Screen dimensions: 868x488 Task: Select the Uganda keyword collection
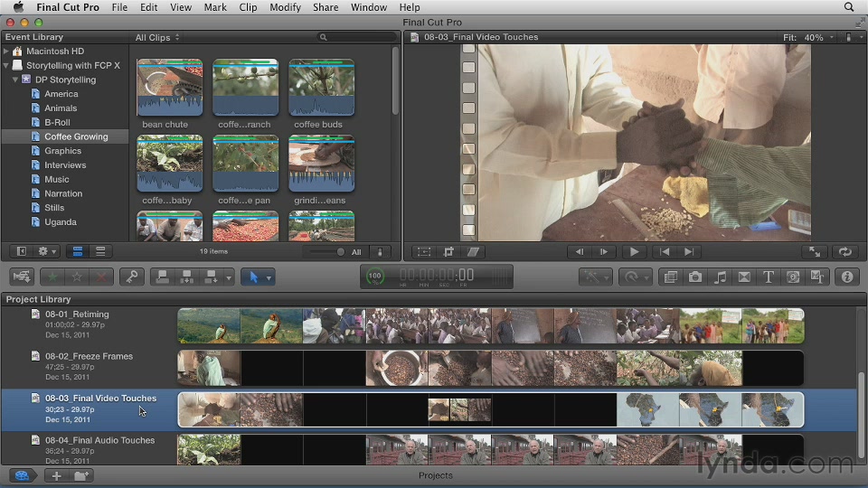click(61, 222)
